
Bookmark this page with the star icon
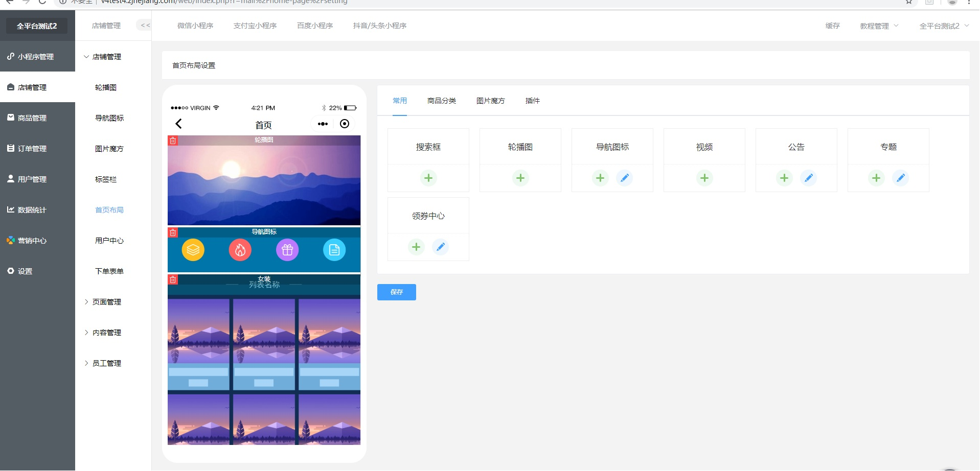(909, 2)
